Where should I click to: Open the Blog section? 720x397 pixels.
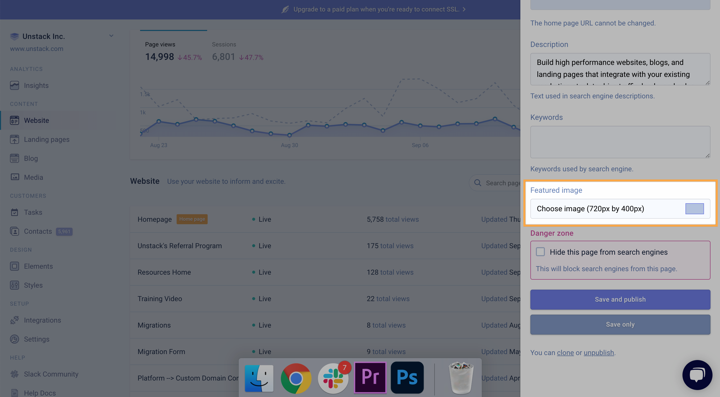pyautogui.click(x=31, y=158)
